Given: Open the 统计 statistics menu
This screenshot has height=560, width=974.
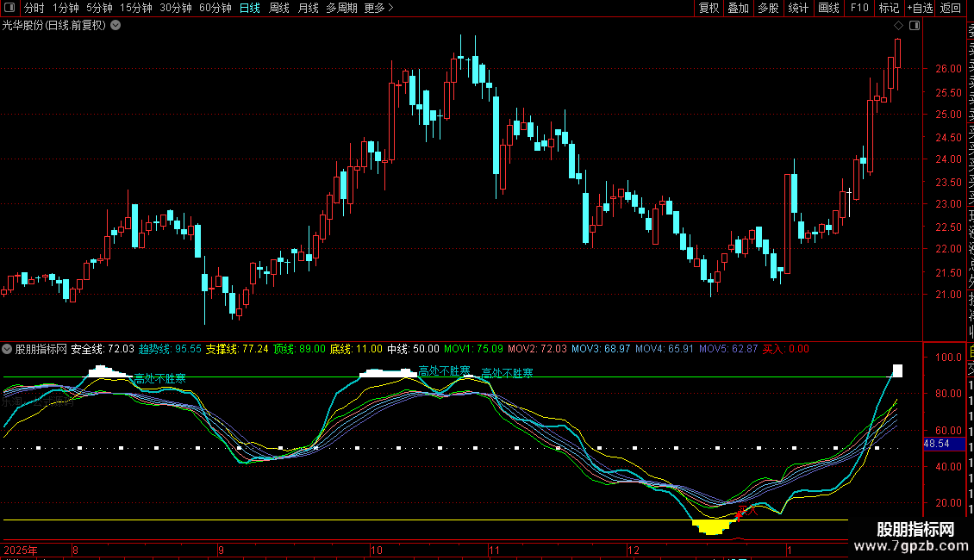Looking at the screenshot, I should click(x=798, y=9).
